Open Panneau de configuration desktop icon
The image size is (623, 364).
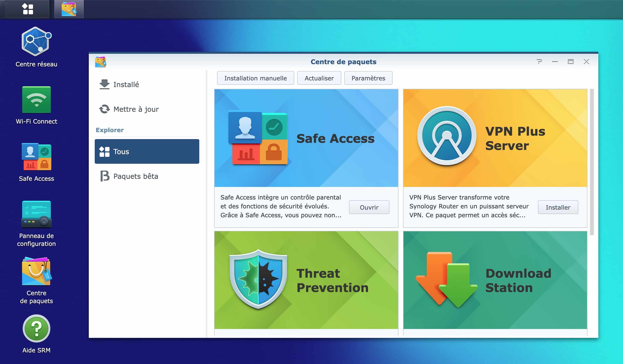coord(36,223)
